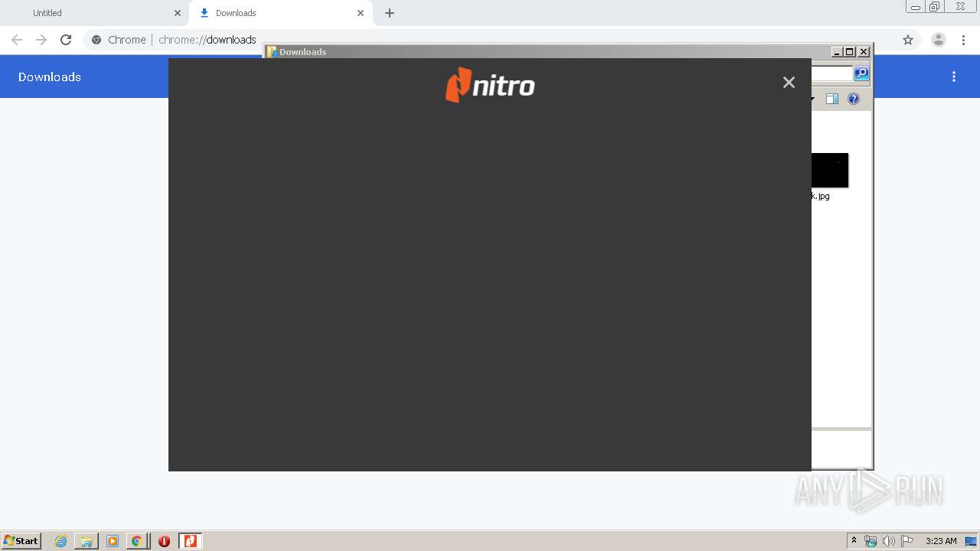
Task: Select the .jpg file thumbnail in Explorer
Action: (830, 170)
